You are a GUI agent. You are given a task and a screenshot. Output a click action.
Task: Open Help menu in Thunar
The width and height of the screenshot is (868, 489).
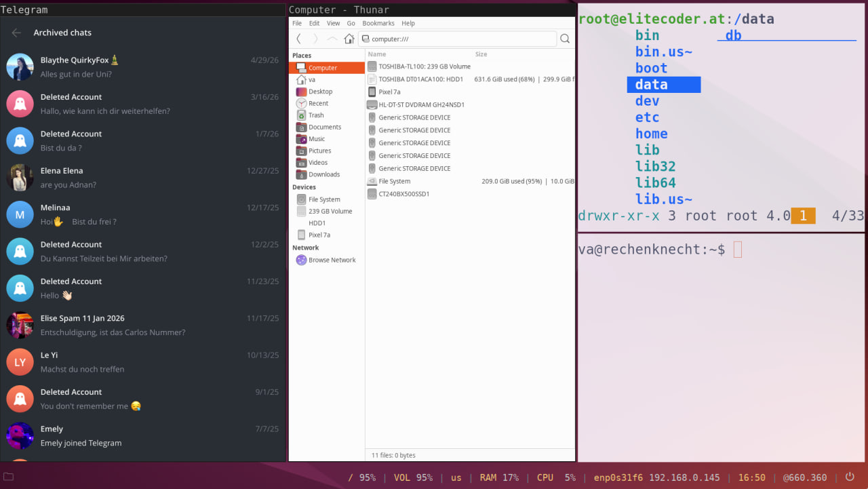click(408, 23)
